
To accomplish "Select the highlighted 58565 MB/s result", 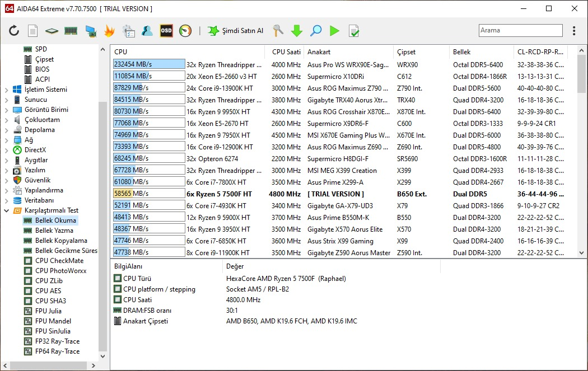I will click(x=339, y=194).
